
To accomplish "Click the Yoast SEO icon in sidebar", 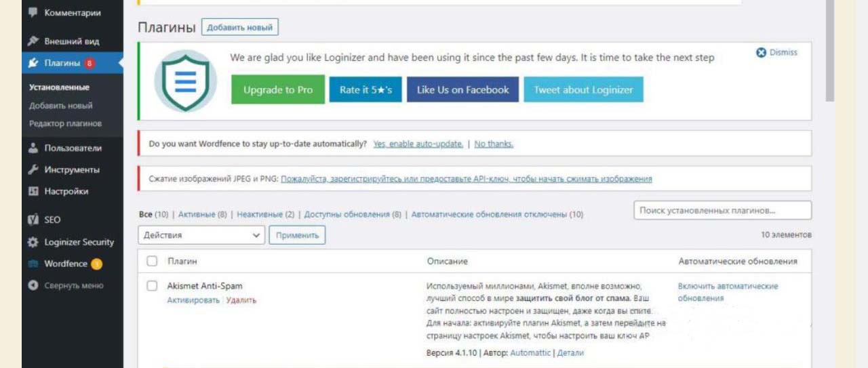I will coord(33,220).
